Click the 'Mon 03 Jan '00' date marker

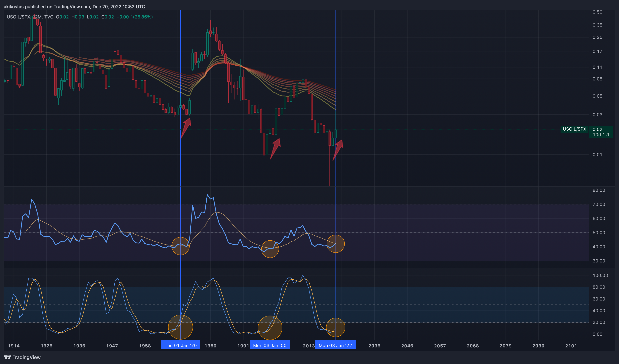[x=270, y=345]
